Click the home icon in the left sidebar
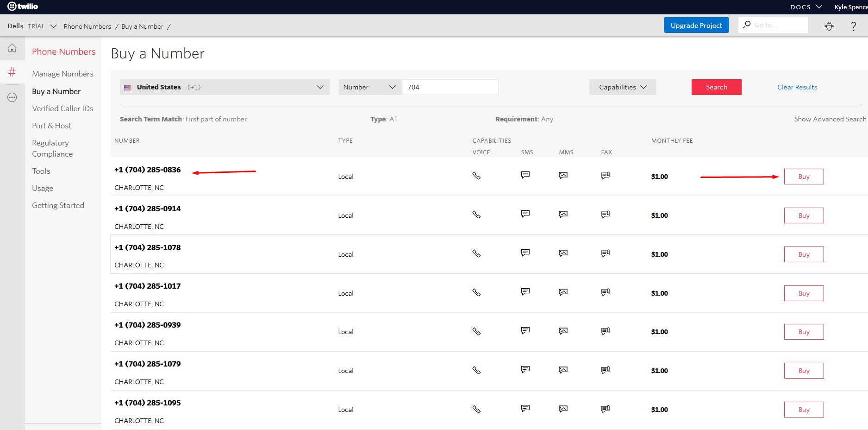Image resolution: width=868 pixels, height=430 pixels. (12, 48)
